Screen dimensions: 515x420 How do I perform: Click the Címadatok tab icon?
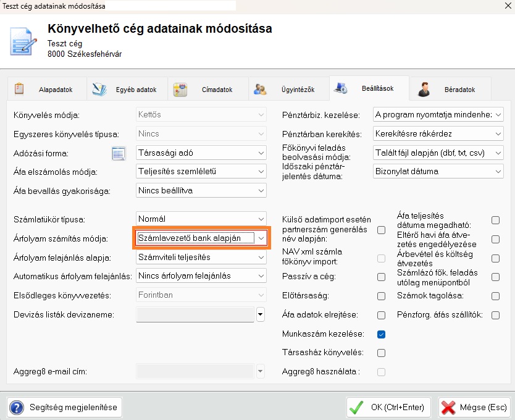point(180,89)
